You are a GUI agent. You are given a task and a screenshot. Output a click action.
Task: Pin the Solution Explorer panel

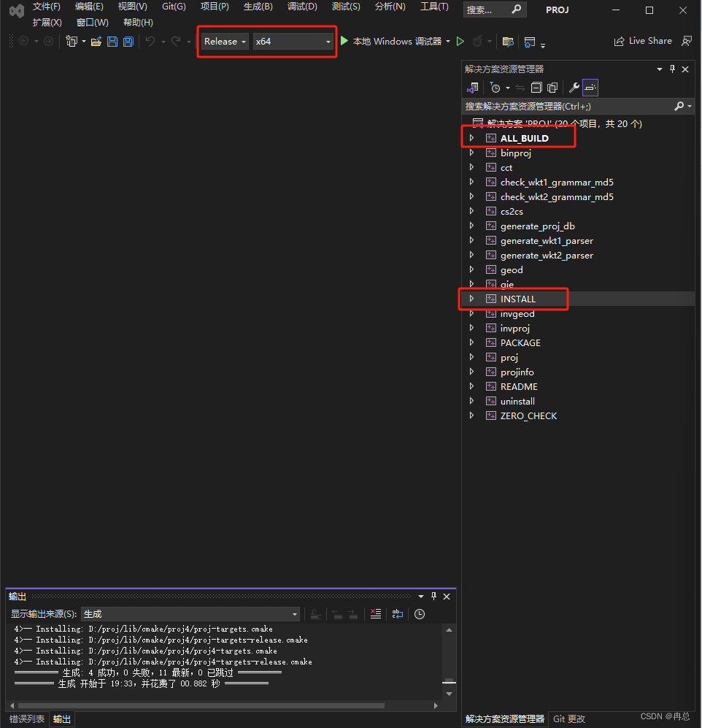[x=672, y=69]
